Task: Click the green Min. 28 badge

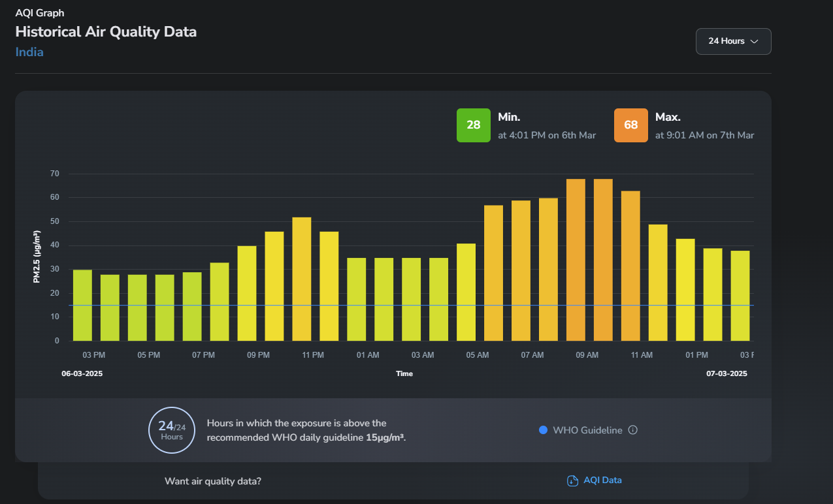Action: point(473,125)
